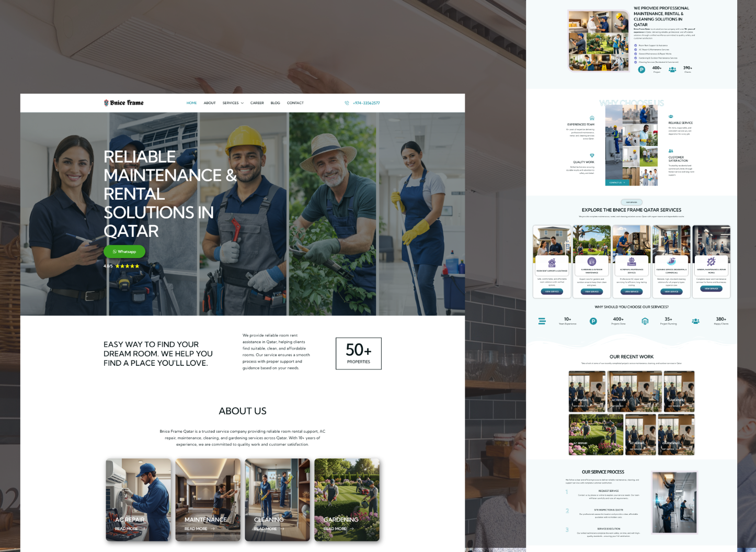Click the diamond icon above Quality Work
Viewport: 756px width, 552px height.
tap(592, 155)
